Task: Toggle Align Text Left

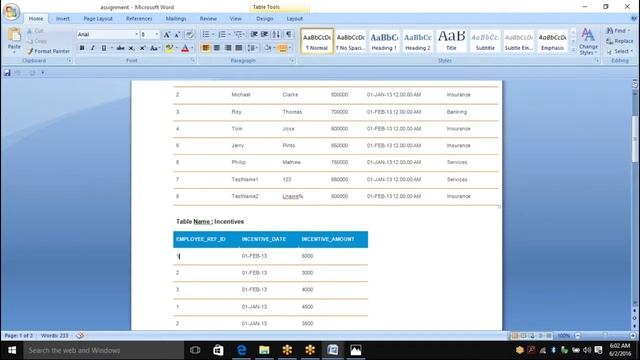Action: point(206,48)
